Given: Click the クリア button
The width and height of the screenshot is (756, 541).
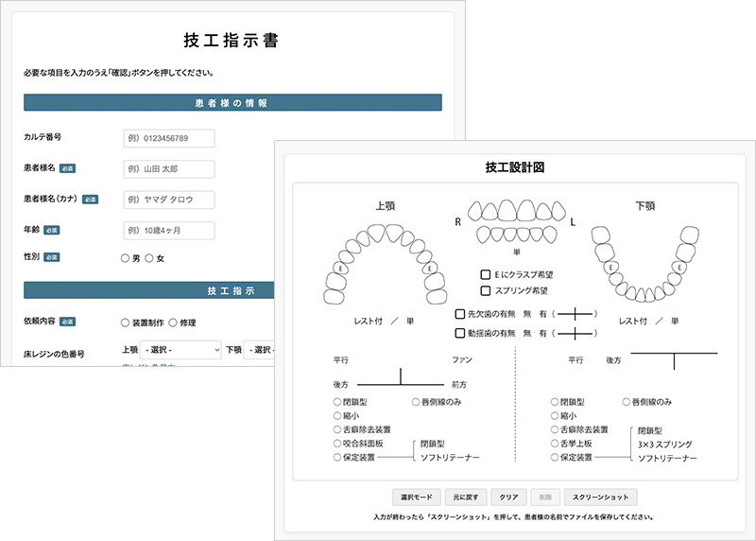Looking at the screenshot, I should pos(508,497).
